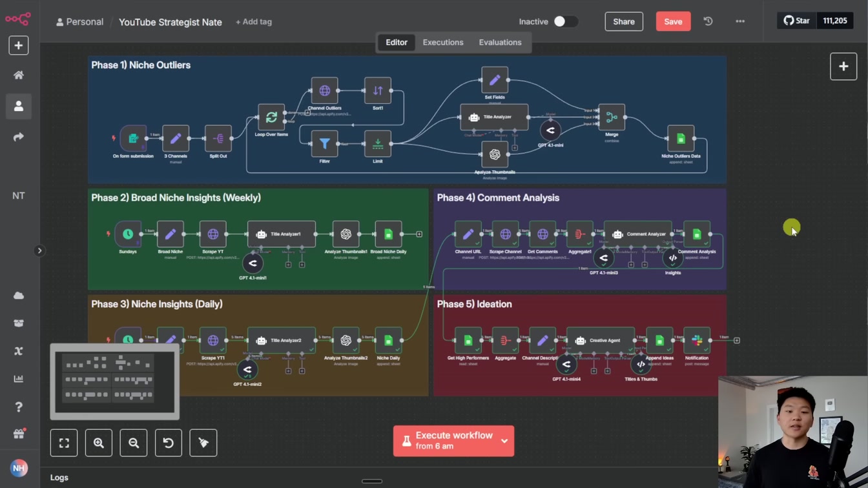Click the zoom in magnifier button

pos(99,443)
